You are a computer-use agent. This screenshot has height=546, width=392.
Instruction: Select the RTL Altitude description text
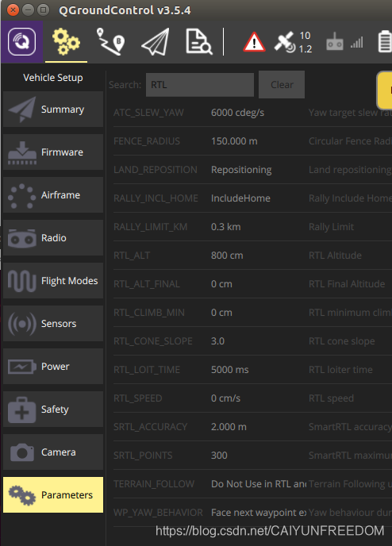pos(335,256)
